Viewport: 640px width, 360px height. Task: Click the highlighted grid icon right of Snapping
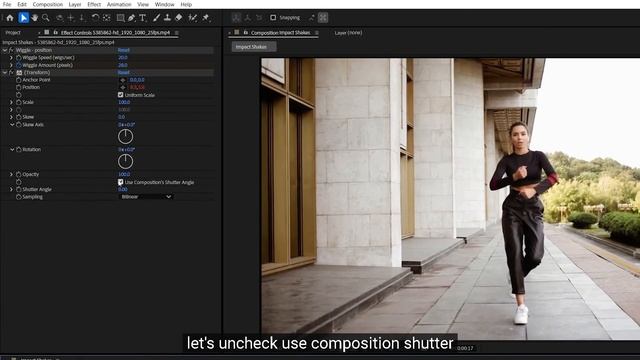pos(323,18)
